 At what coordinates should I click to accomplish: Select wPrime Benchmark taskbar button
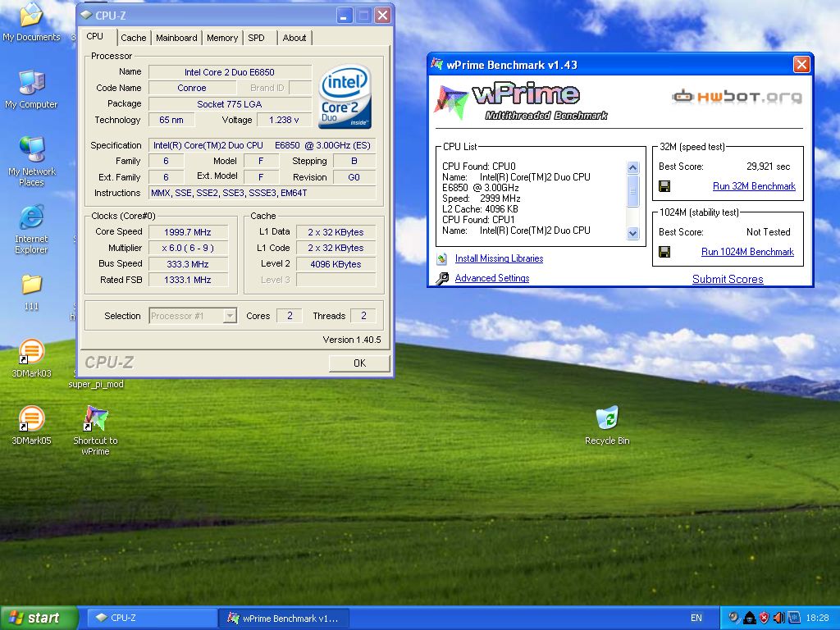pos(284,618)
